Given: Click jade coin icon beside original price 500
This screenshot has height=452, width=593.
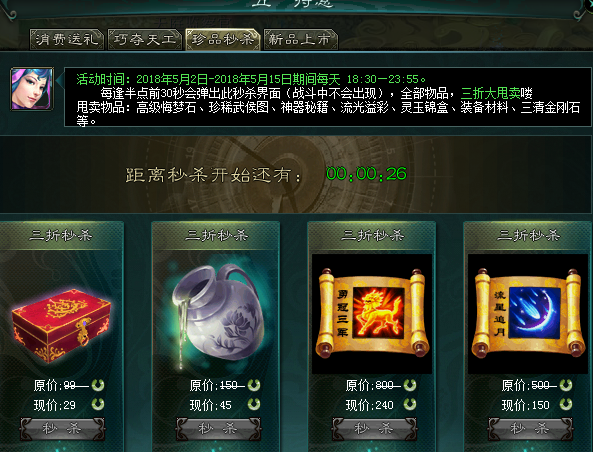Looking at the screenshot, I should (566, 385).
